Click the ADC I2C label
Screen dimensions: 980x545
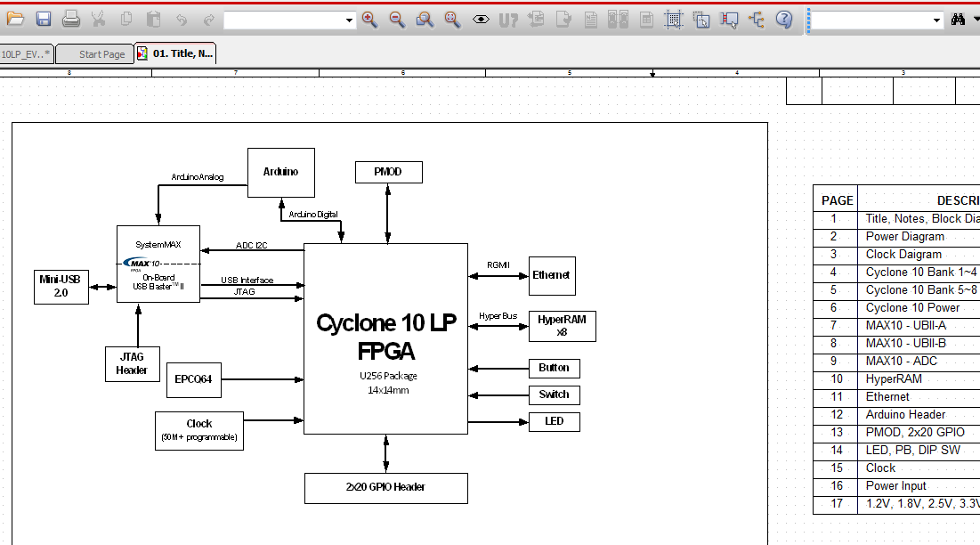[251, 245]
